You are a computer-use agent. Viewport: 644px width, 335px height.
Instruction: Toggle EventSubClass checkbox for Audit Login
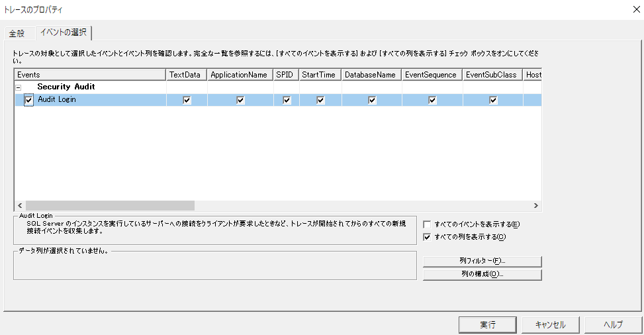click(493, 100)
